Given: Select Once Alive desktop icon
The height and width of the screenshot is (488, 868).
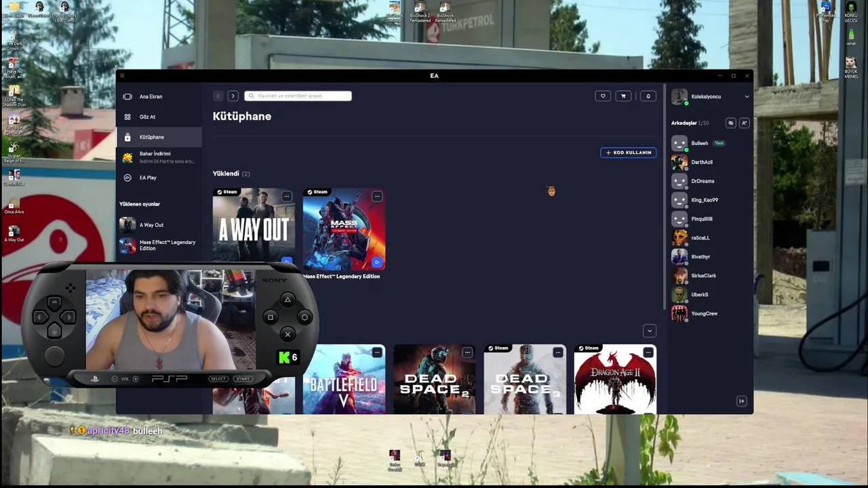Looking at the screenshot, I should pyautogui.click(x=14, y=205).
